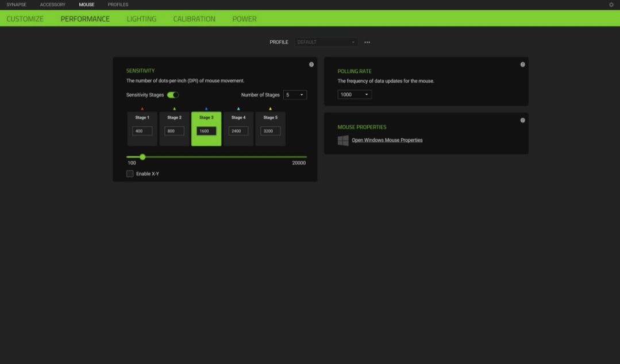Open the ACCESSORY top menu
Image resolution: width=620 pixels, height=364 pixels.
coord(53,5)
